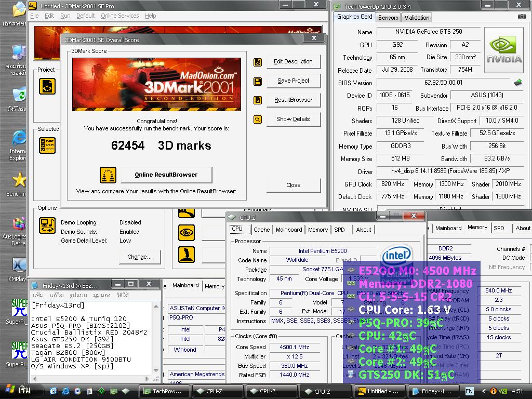Open the File menu in 3DMark2001
The image size is (532, 399).
click(x=34, y=16)
